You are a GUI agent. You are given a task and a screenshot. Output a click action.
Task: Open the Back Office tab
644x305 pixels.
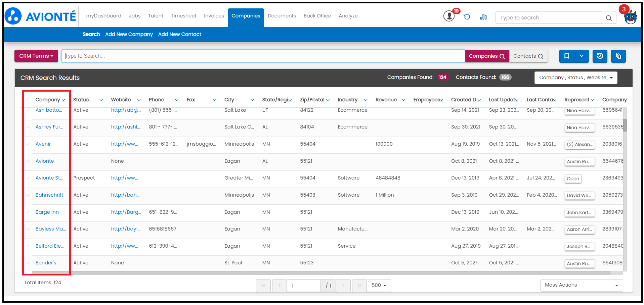[x=317, y=16]
